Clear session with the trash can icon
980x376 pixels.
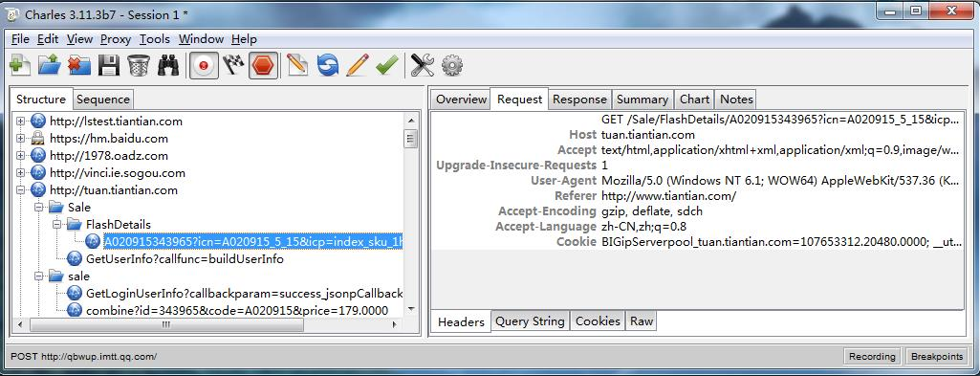(138, 65)
